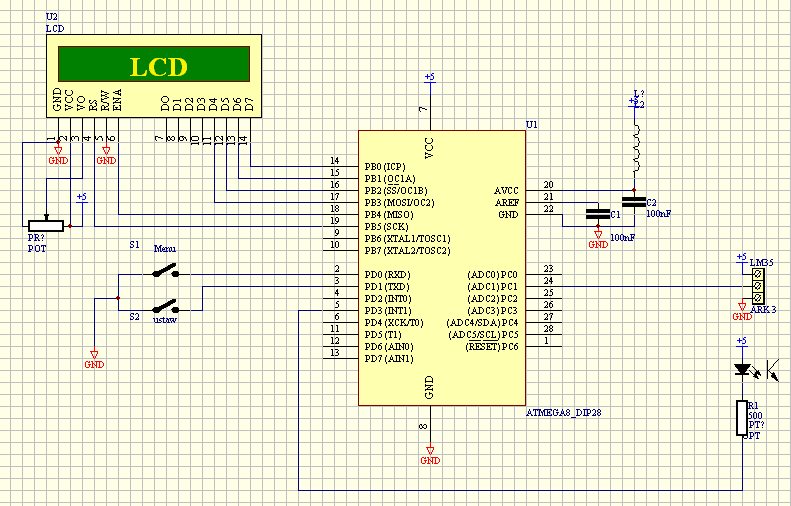The height and width of the screenshot is (506, 791).
Task: Click the PB3 (MOSI/OC2) pin label
Action: click(400, 203)
